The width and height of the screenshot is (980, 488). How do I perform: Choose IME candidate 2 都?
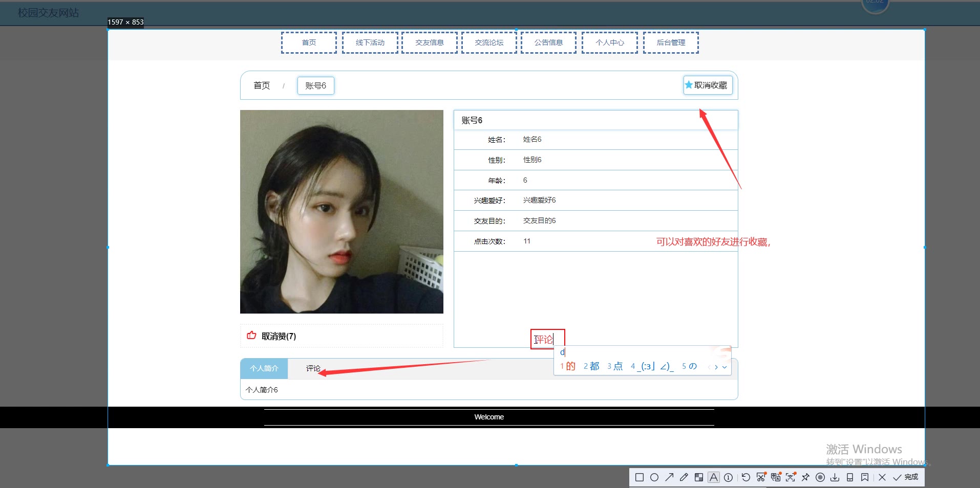pos(591,366)
